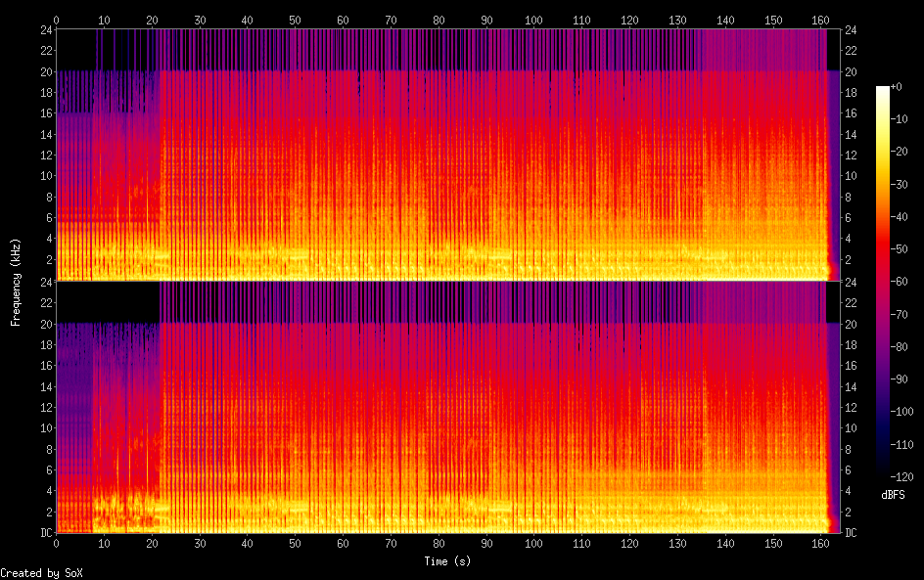Image resolution: width=924 pixels, height=580 pixels.
Task: Click the 80 tick on top time axis
Action: coord(439,20)
